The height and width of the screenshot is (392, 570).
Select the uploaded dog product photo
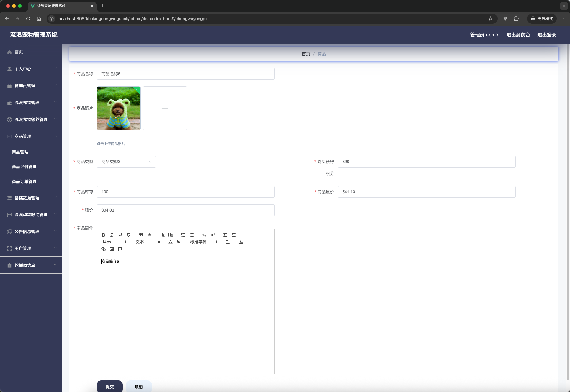coord(119,108)
